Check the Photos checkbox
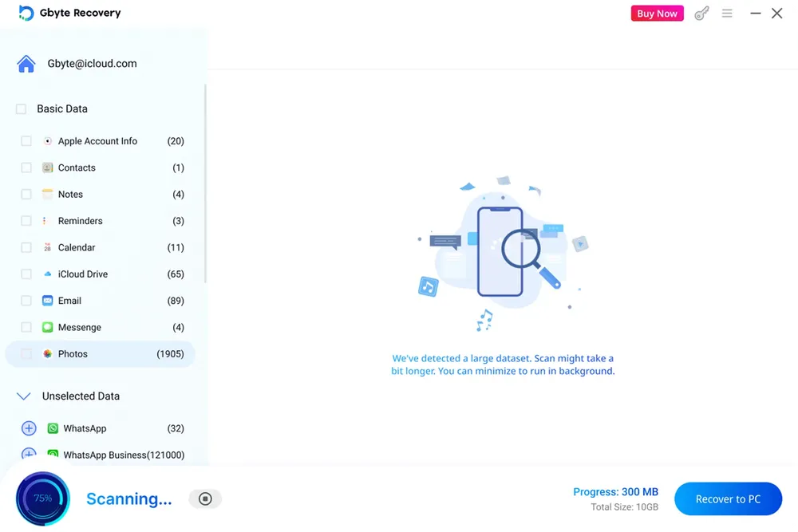The width and height of the screenshot is (798, 532). [x=26, y=354]
